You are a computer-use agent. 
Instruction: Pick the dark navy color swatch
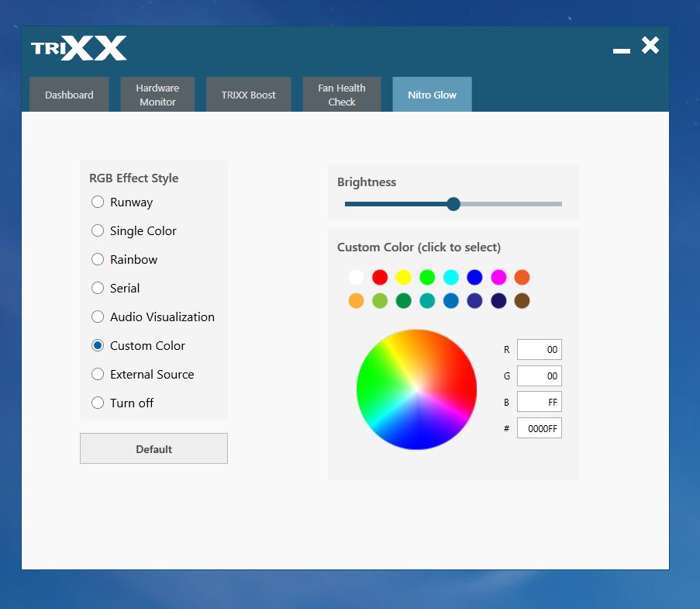pos(498,301)
